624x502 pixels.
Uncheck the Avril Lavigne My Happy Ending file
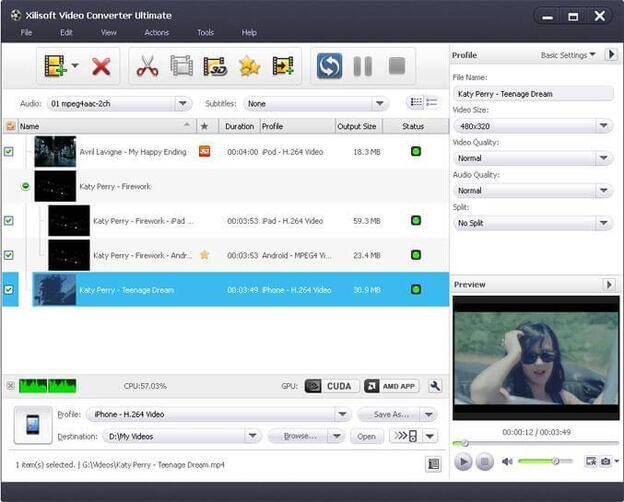[x=8, y=152]
